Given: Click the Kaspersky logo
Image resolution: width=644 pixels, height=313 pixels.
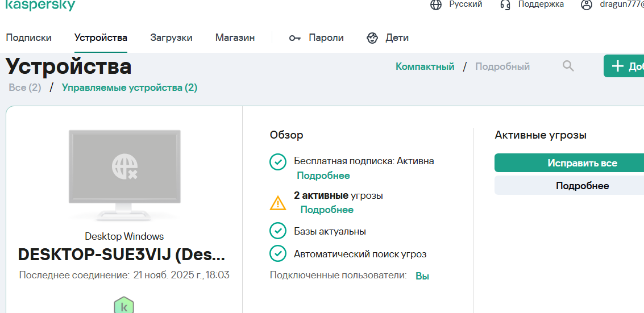Looking at the screenshot, I should pyautogui.click(x=40, y=5).
